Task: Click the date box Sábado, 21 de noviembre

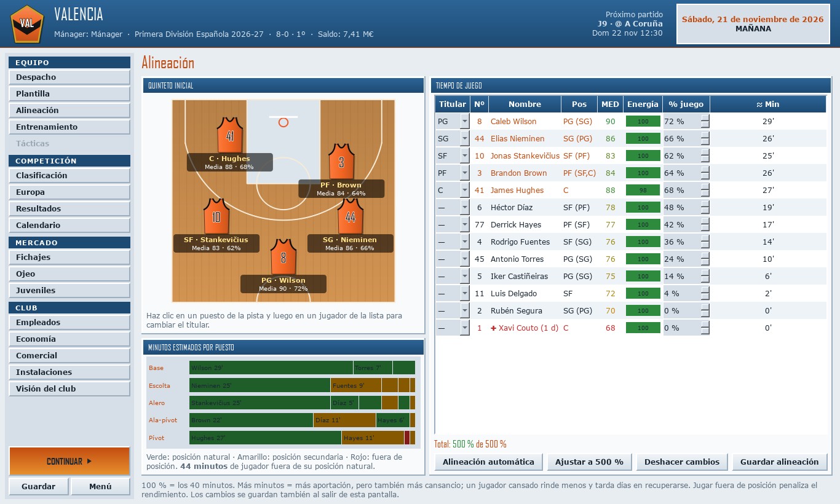Action: [753, 24]
